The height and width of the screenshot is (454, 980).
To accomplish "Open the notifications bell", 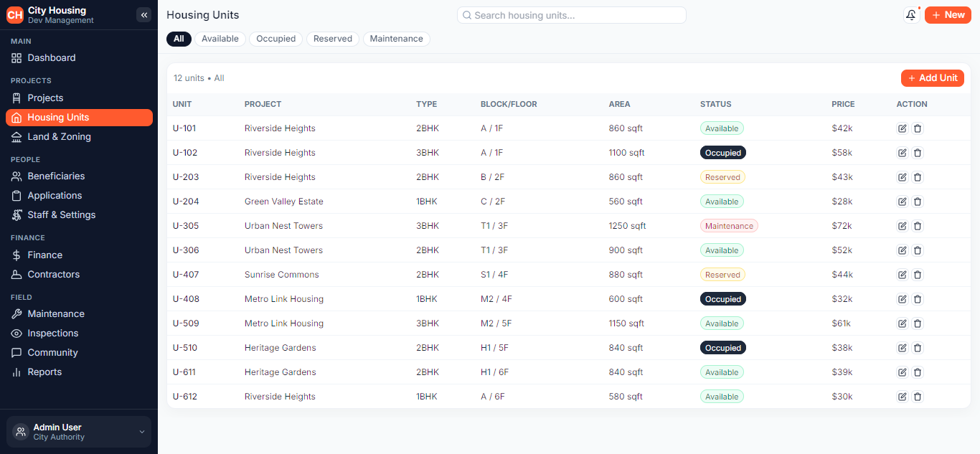I will pyautogui.click(x=911, y=15).
